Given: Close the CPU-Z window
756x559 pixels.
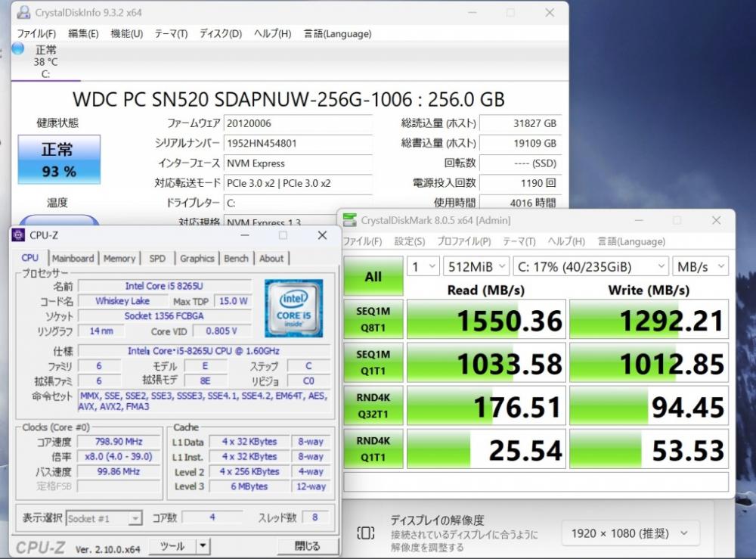Looking at the screenshot, I should (322, 235).
